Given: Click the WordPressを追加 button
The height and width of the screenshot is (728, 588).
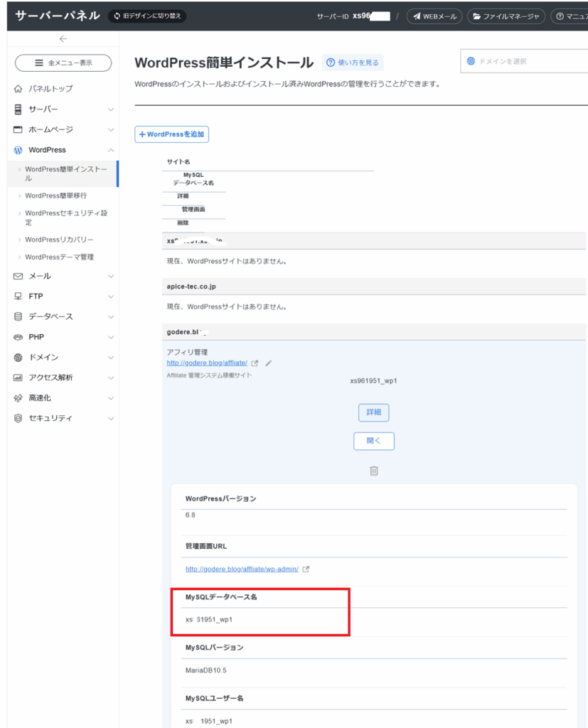Looking at the screenshot, I should 172,134.
